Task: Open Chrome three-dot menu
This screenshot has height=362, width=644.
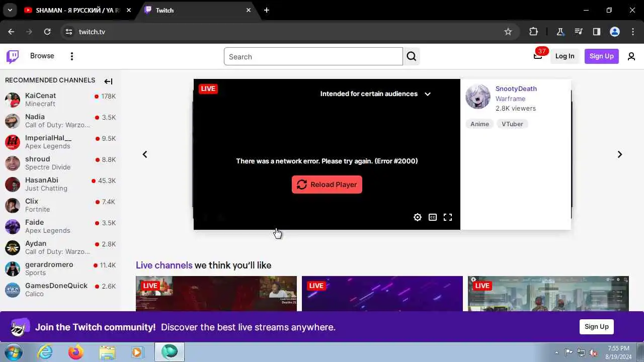Action: [x=633, y=32]
